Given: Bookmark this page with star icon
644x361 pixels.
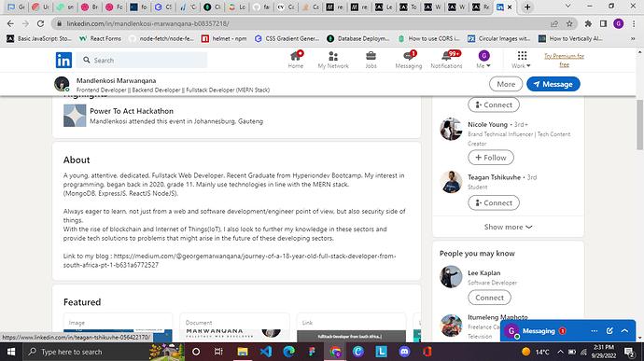Looking at the screenshot, I should 569,24.
